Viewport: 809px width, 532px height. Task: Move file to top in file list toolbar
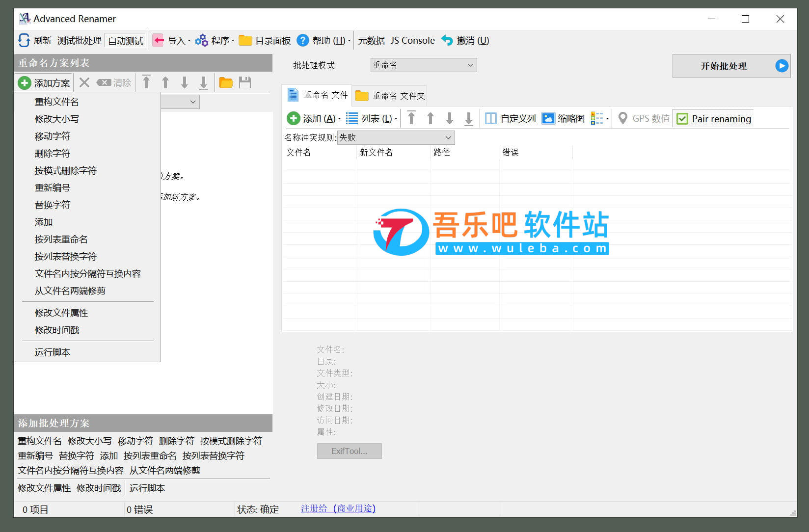(x=411, y=118)
